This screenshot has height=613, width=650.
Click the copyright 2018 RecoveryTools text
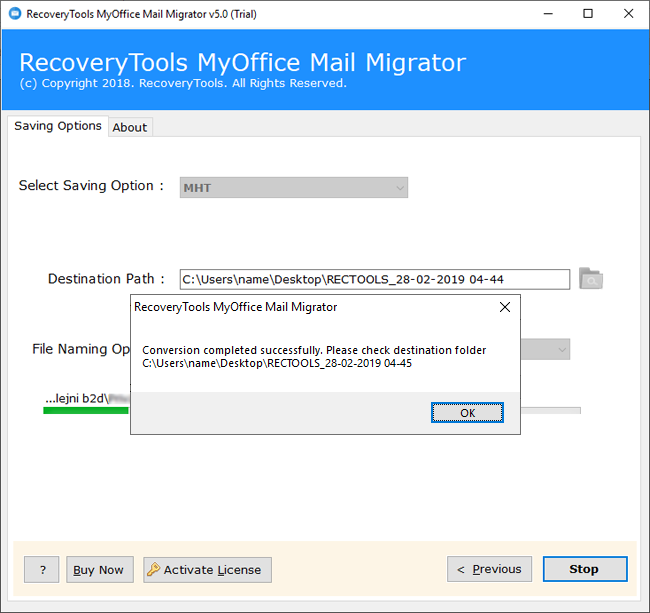click(183, 83)
